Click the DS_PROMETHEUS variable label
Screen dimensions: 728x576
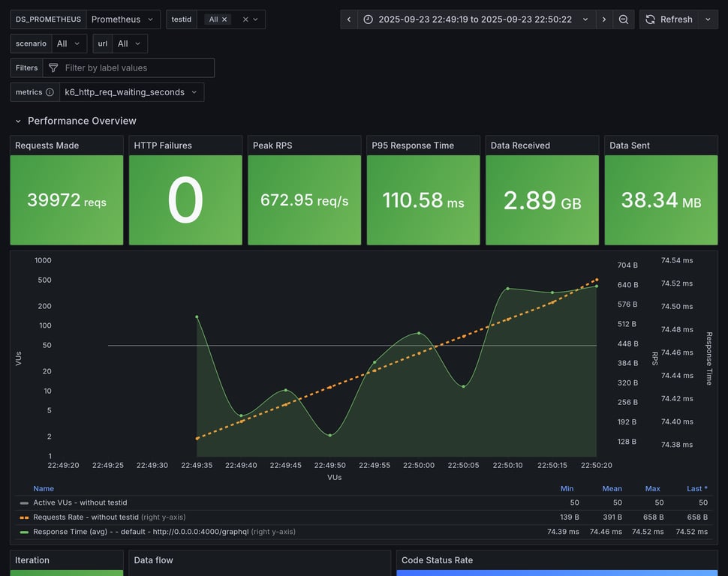tap(48, 19)
